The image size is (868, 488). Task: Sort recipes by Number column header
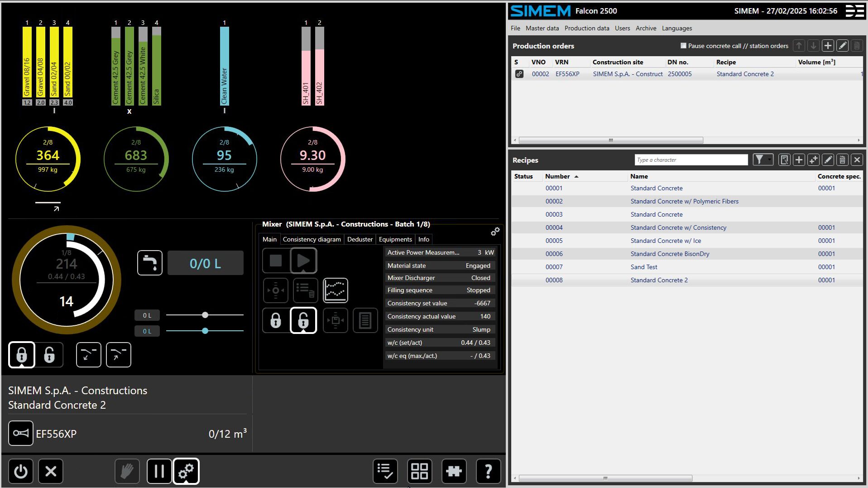[557, 176]
